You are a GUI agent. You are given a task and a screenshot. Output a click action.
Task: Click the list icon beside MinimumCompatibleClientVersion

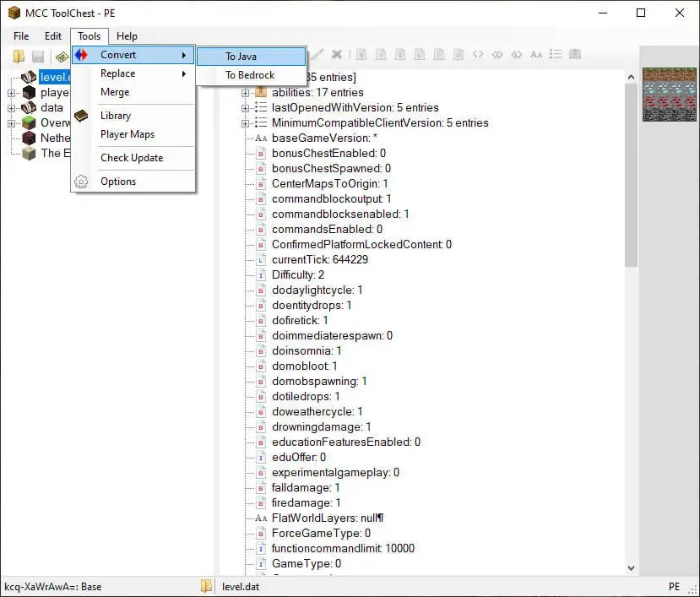(x=261, y=122)
